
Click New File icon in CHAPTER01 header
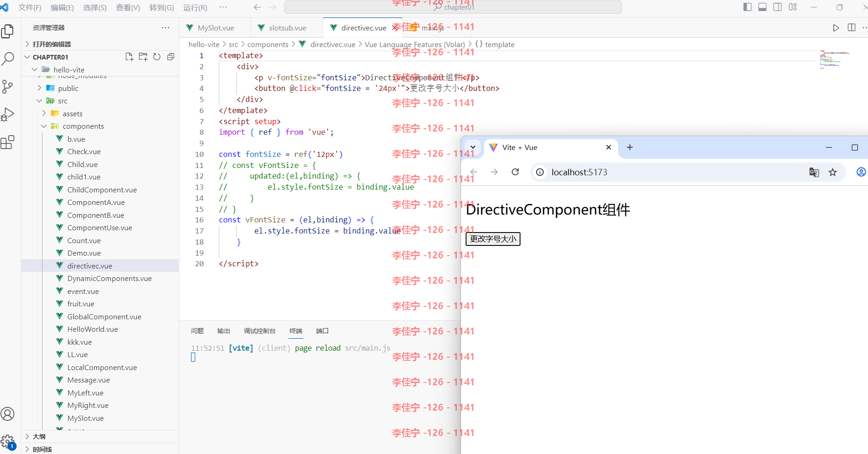129,57
